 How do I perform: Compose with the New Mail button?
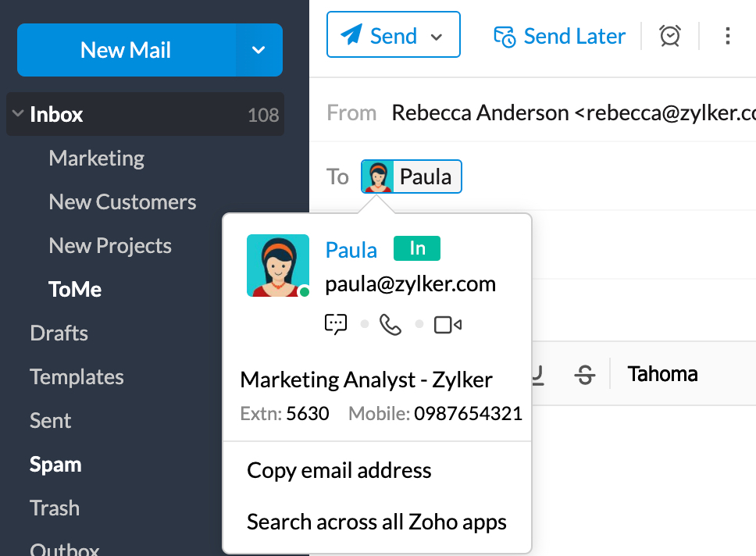click(x=126, y=50)
